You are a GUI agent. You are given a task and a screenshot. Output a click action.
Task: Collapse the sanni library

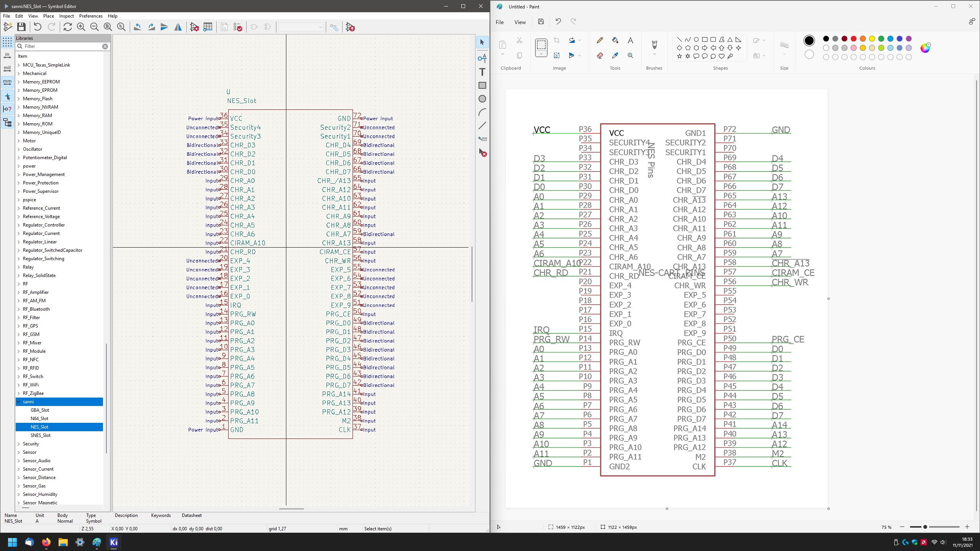click(19, 402)
